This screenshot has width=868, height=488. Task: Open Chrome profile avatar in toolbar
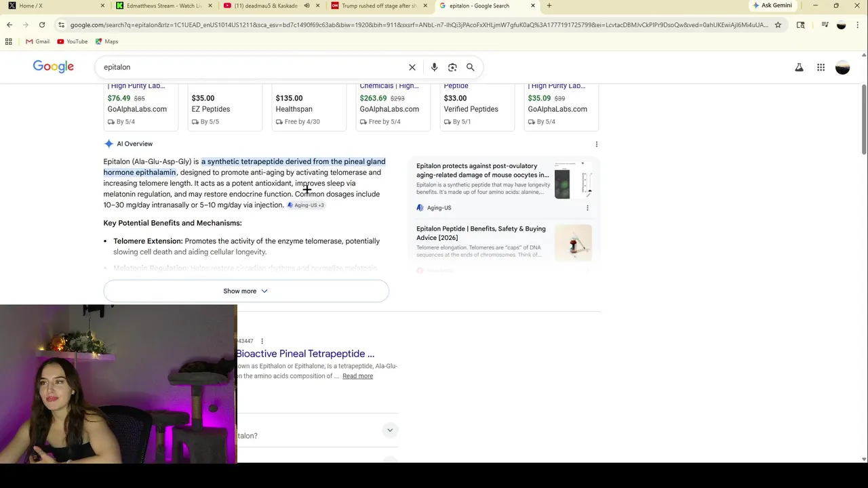(842, 25)
